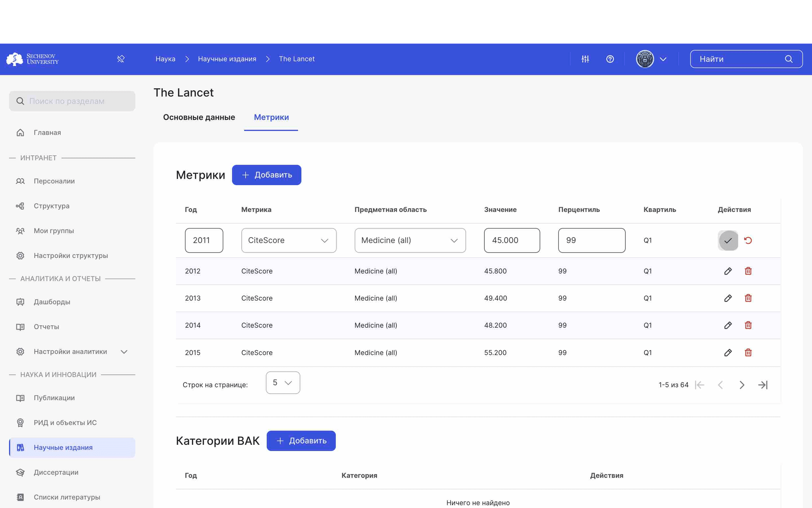This screenshot has width=812, height=508.
Task: Click the 1-5 из 64 pagination text
Action: pyautogui.click(x=673, y=385)
